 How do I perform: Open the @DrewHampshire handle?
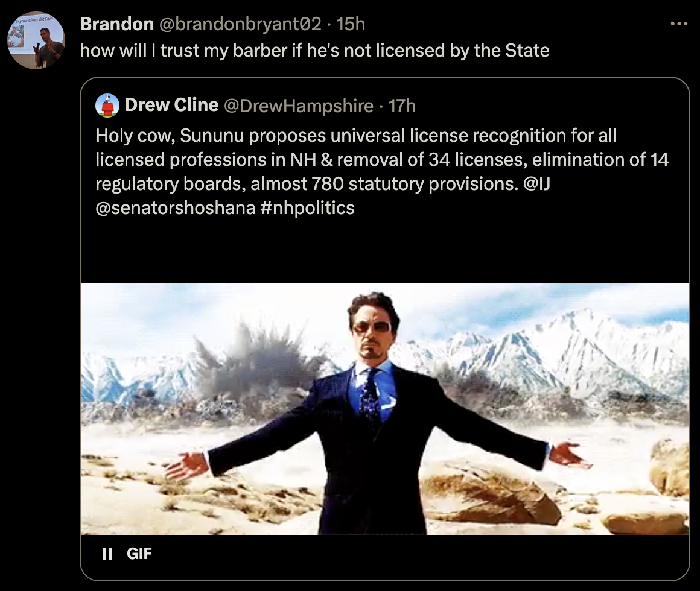coord(298,106)
